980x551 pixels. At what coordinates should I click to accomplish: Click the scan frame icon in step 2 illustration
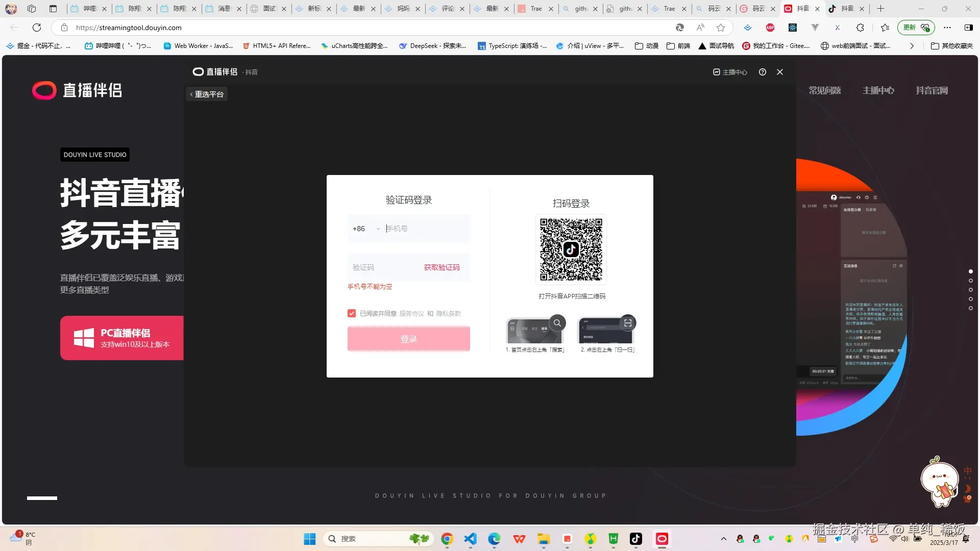[628, 322]
